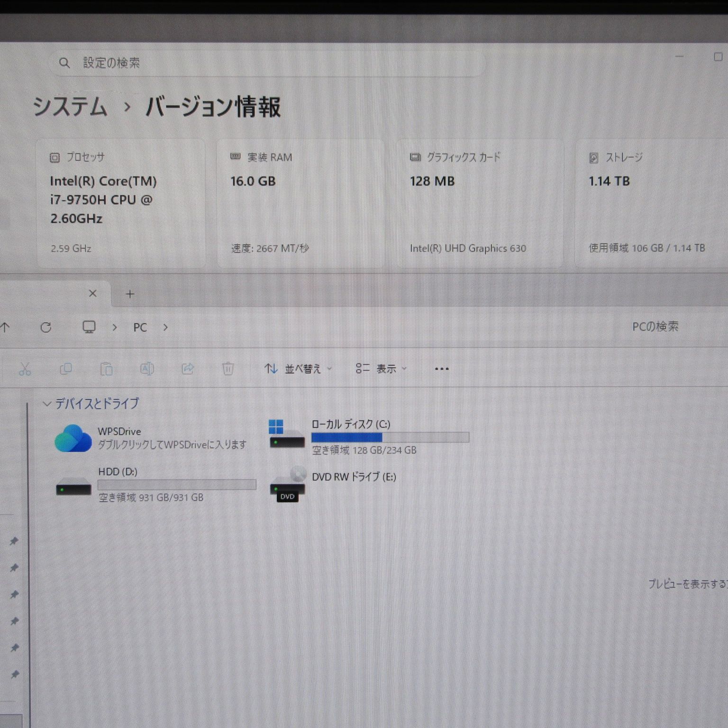Close the current File Explorer tab

[x=93, y=293]
